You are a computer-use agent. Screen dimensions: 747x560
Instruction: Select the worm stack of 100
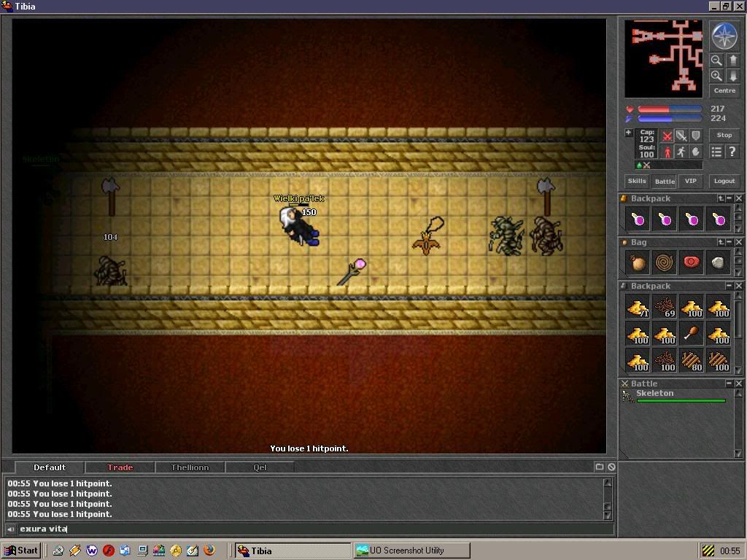click(665, 361)
